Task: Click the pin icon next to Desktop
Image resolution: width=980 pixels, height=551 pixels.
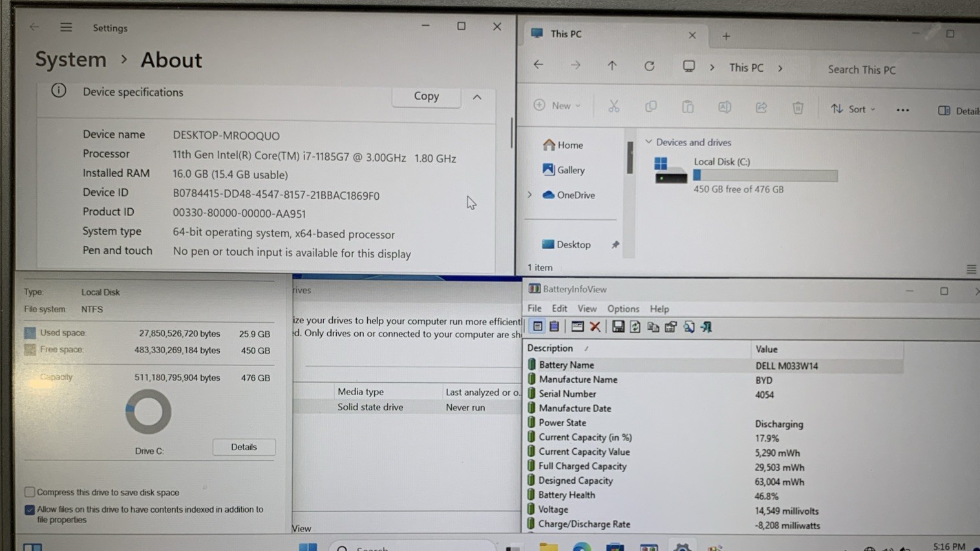Action: coord(615,244)
